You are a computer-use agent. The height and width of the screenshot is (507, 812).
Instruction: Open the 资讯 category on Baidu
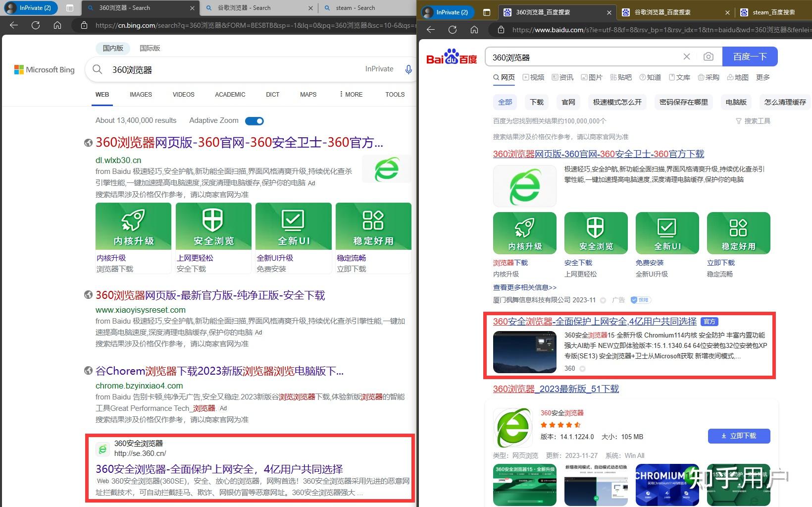point(562,77)
